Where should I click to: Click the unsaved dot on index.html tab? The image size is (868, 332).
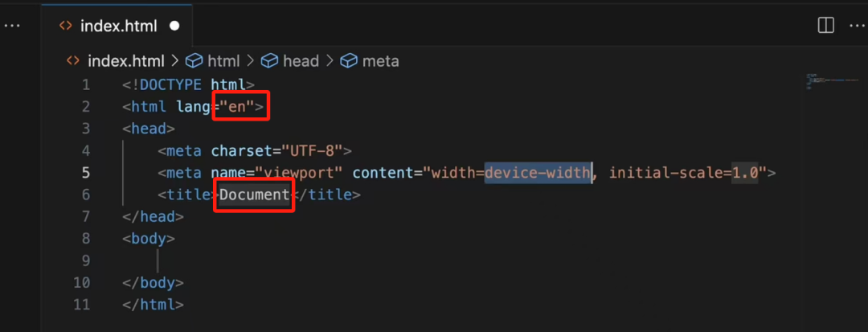(174, 26)
